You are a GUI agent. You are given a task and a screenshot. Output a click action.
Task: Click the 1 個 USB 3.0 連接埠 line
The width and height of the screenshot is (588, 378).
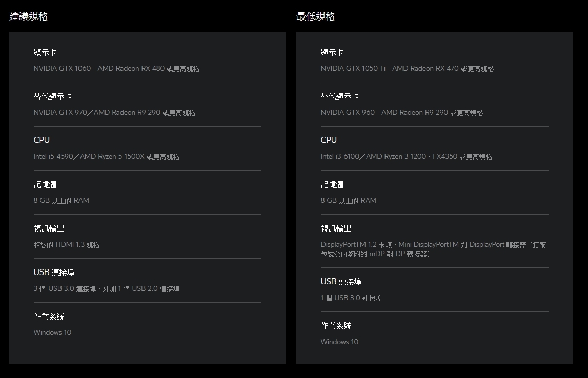pos(351,298)
